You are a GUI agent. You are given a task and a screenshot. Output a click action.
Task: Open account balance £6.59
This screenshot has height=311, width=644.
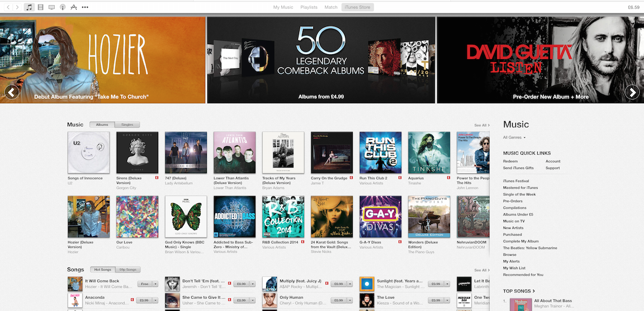(x=634, y=7)
